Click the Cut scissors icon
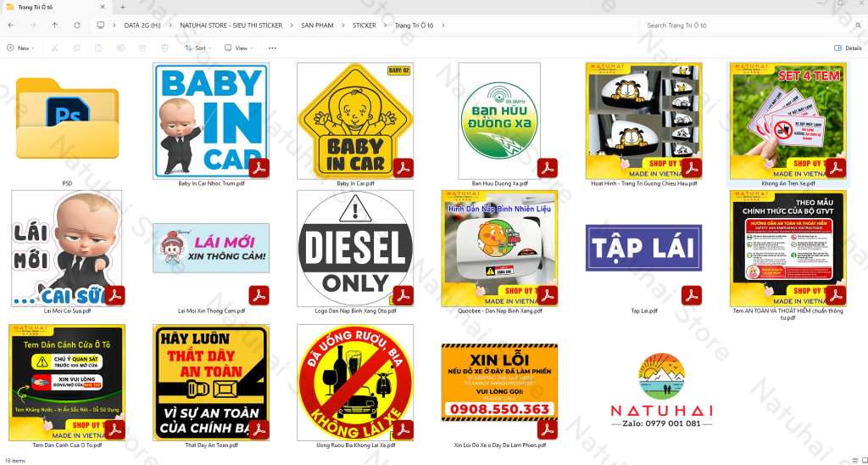Viewport: 868px width, 465px height. click(x=54, y=48)
